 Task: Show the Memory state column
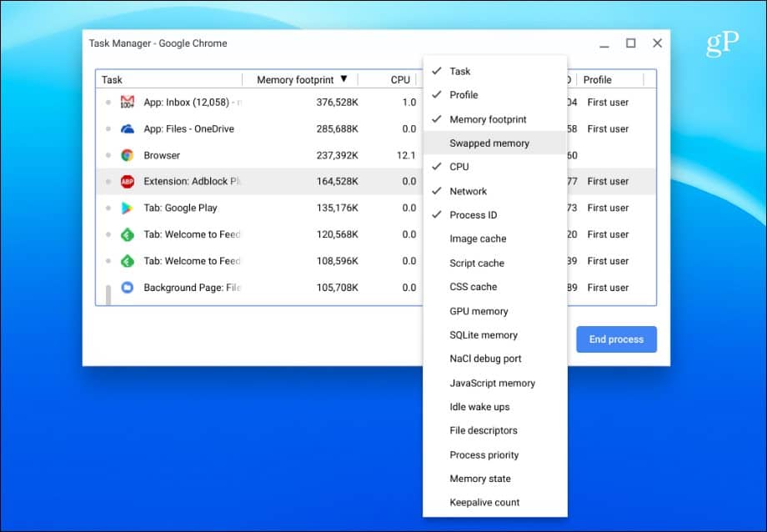pyautogui.click(x=495, y=479)
